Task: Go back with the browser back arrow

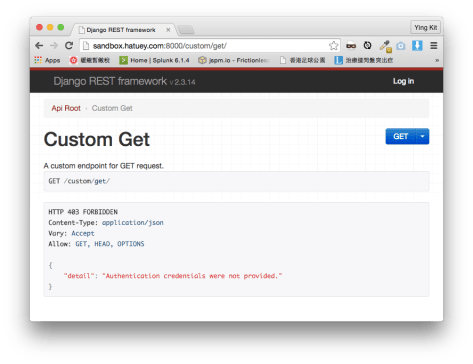Action: [39, 45]
